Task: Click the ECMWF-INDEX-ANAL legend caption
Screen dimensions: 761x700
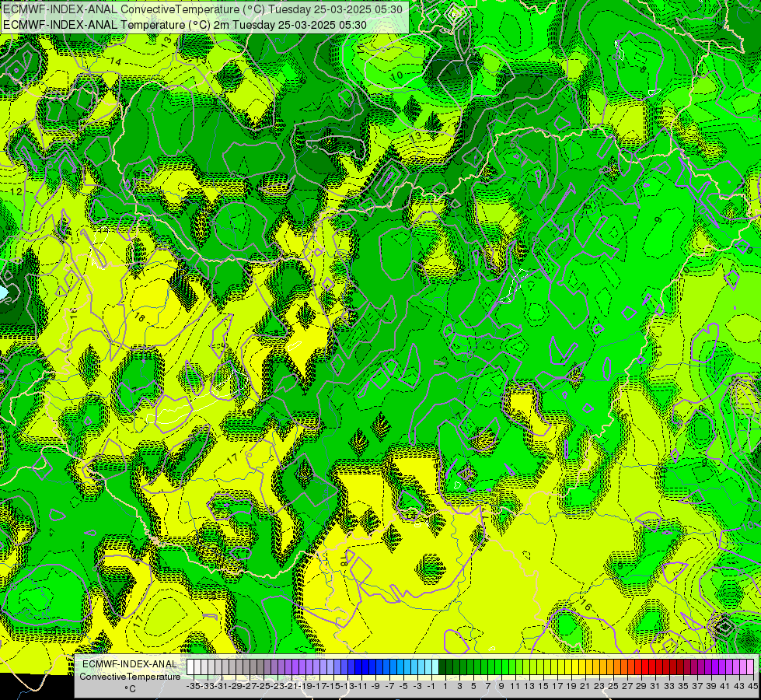Action: [x=130, y=663]
